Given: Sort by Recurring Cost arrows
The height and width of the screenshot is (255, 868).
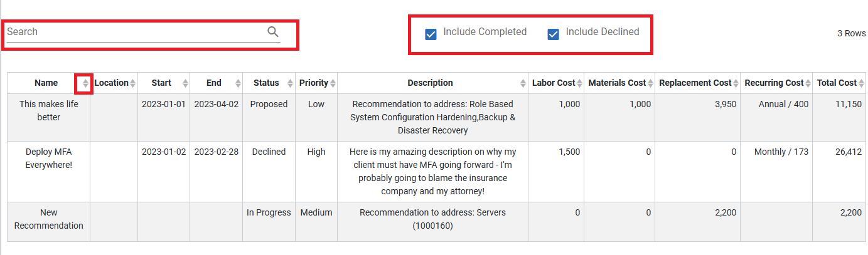Looking at the screenshot, I should point(808,83).
